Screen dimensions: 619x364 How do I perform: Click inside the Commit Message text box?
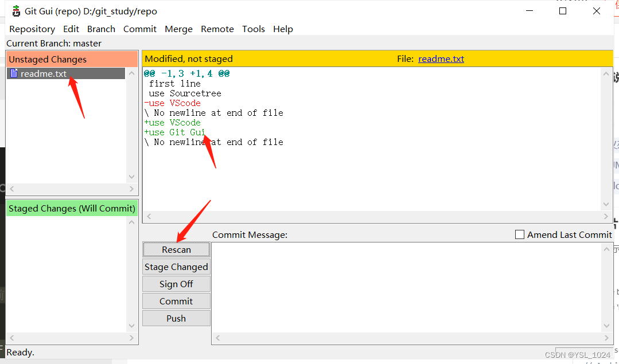pyautogui.click(x=407, y=288)
